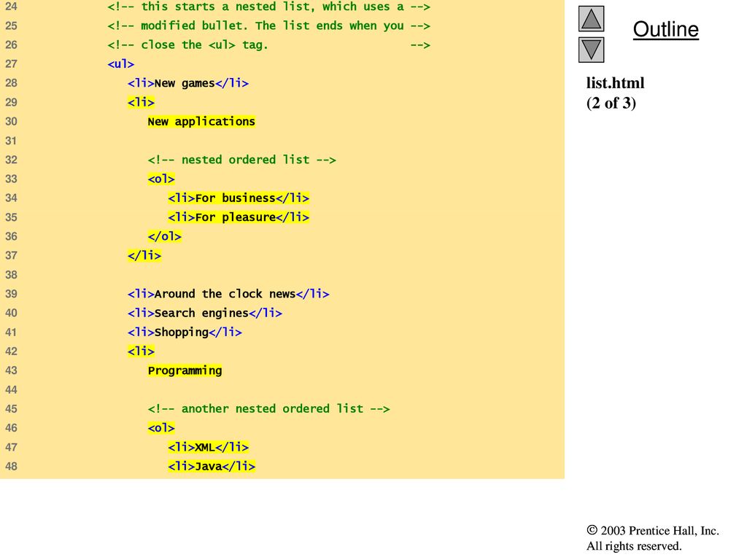Click the "close the <ul> tag" comment
Image resolution: width=747 pixels, height=560 pixels.
point(269,44)
